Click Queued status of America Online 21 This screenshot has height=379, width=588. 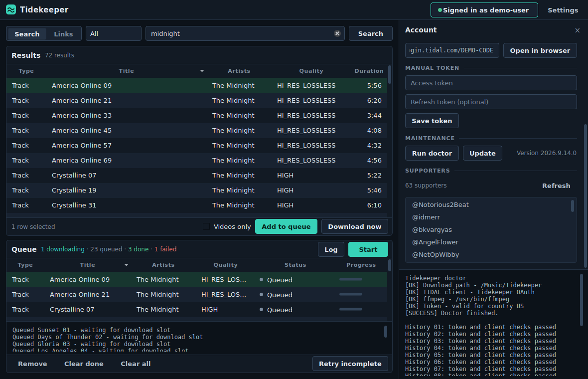pyautogui.click(x=276, y=295)
